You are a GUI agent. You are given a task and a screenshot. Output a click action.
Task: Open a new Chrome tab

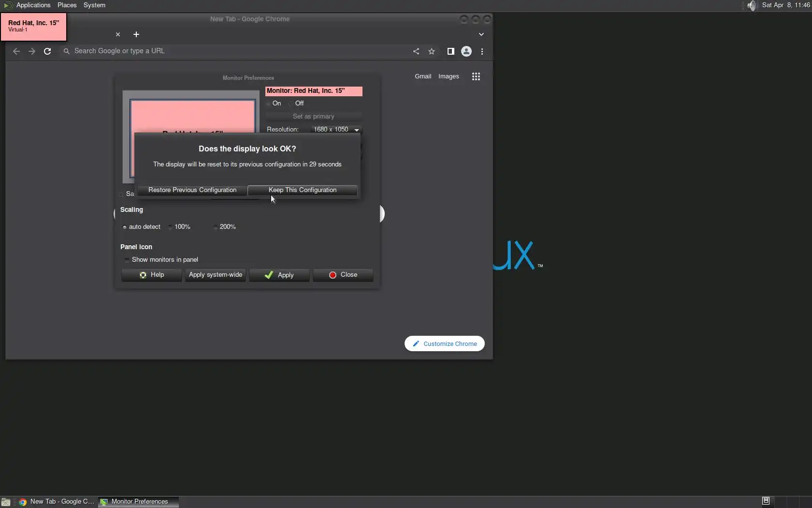coord(136,34)
